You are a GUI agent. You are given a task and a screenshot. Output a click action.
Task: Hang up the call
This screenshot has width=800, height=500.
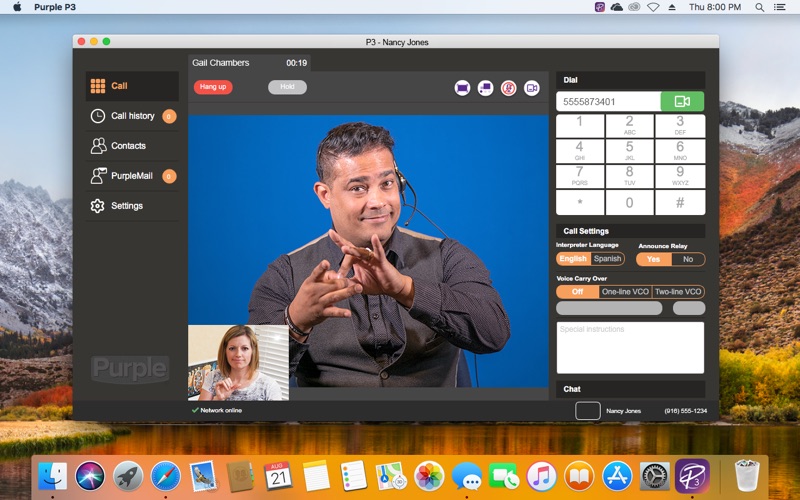pyautogui.click(x=213, y=87)
